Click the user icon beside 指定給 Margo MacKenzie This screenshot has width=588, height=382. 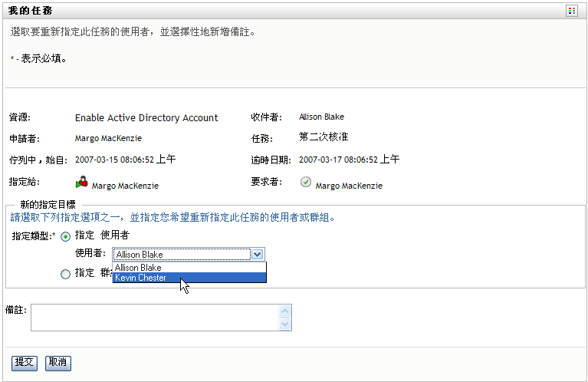81,183
